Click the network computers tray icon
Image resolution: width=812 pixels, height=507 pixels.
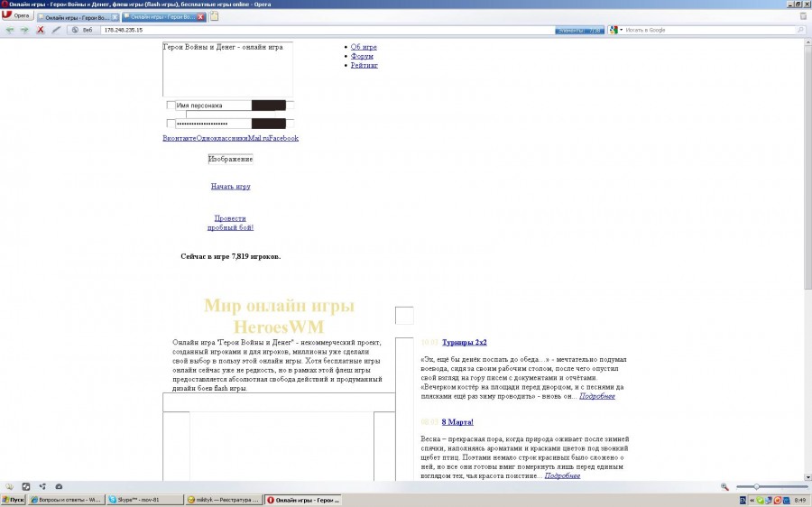(x=769, y=501)
